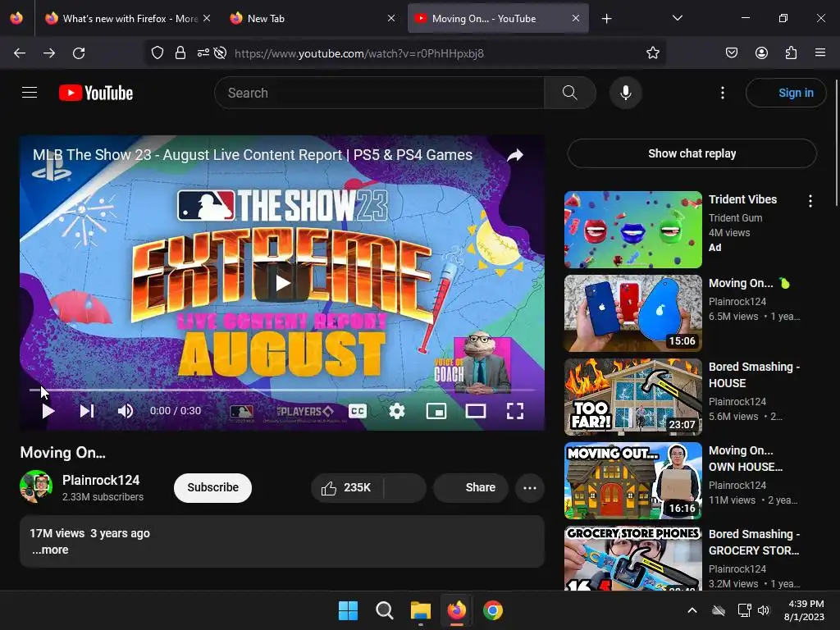840x630 pixels.
Task: Launch Chrome from taskbar
Action: pyautogui.click(x=493, y=610)
